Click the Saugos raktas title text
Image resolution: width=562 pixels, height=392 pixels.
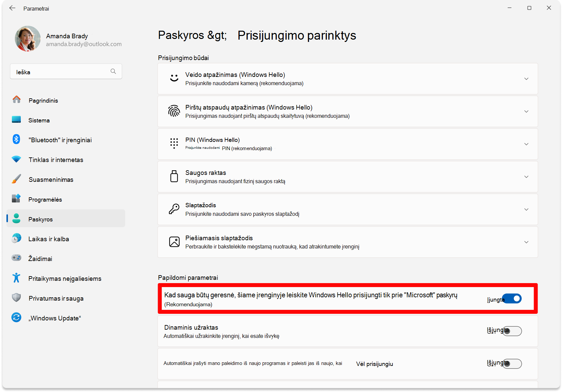tap(205, 173)
